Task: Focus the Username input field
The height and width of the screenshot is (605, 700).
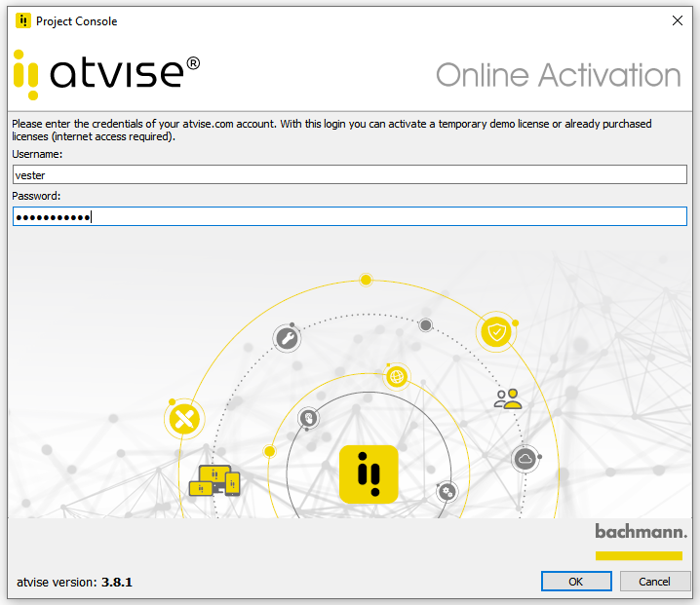Action: [x=350, y=174]
